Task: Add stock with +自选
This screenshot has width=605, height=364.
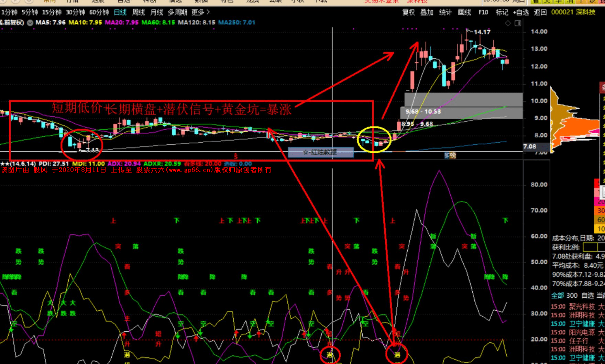Action: pyautogui.click(x=521, y=12)
